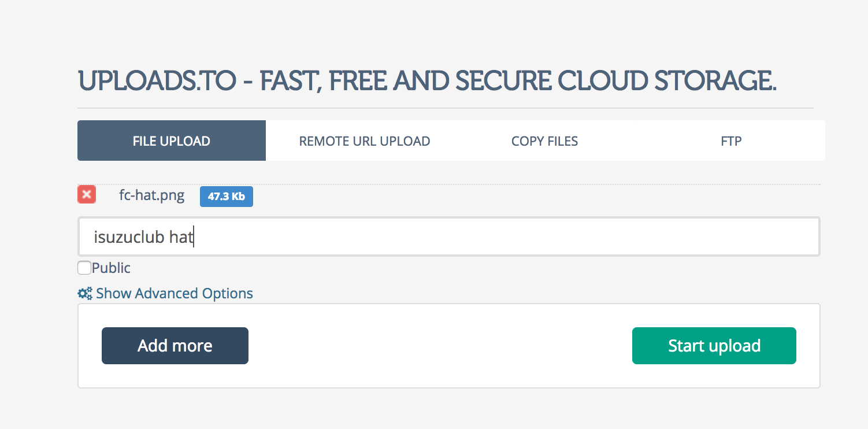Place cursor after the word hat
Screen dimensions: 868x429
coord(194,237)
